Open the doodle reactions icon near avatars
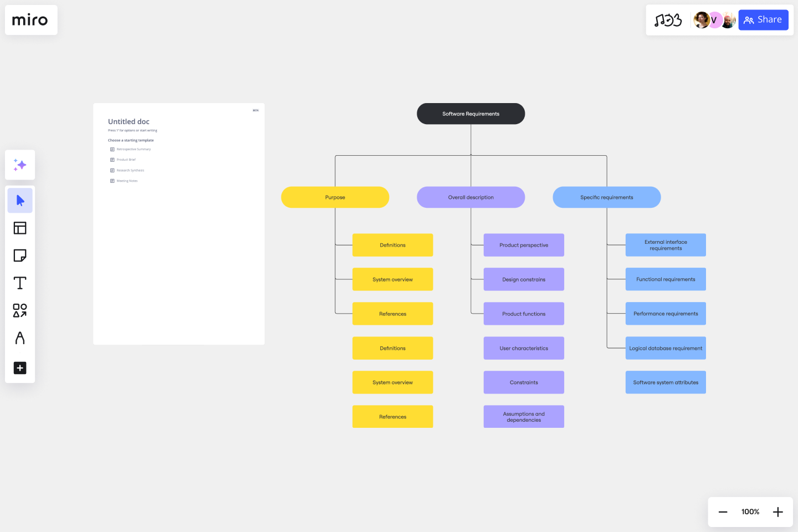The width and height of the screenshot is (798, 532). pyautogui.click(x=669, y=19)
